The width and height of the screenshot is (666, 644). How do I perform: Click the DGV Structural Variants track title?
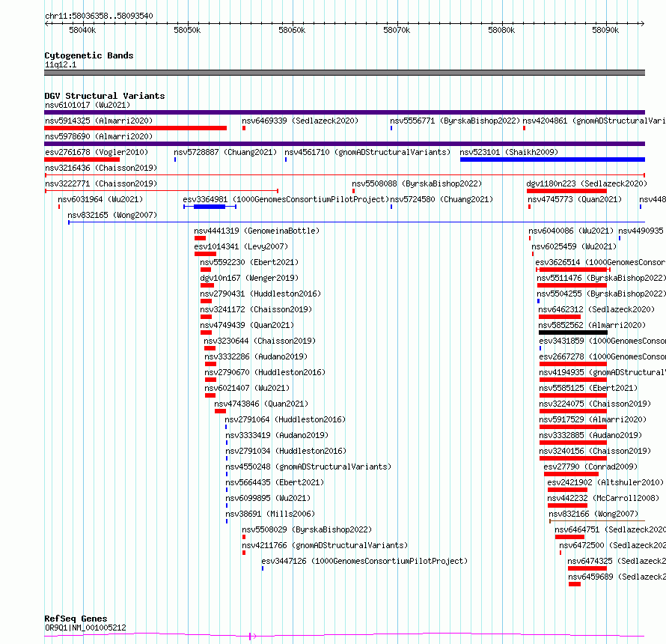pyautogui.click(x=105, y=96)
